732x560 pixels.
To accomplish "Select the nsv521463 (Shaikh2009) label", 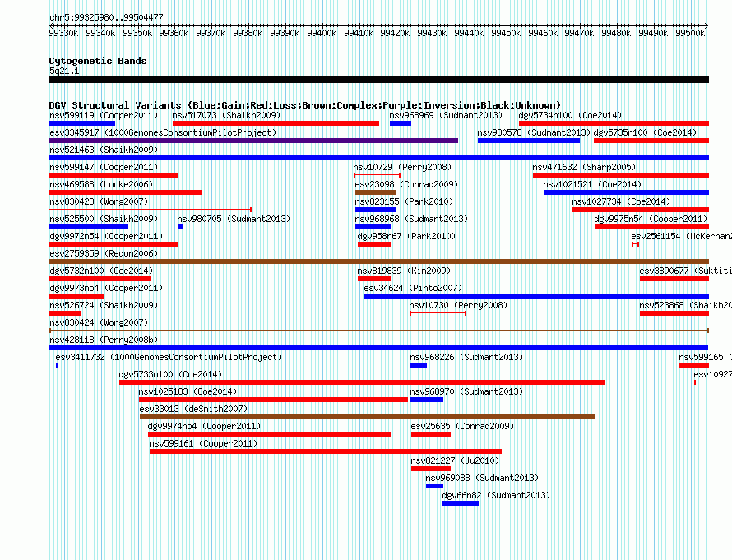I will pos(104,150).
